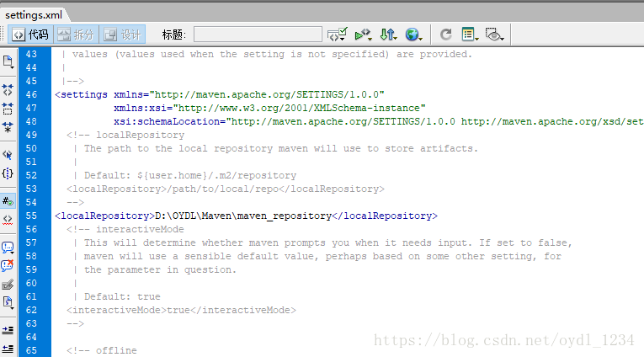Click the D:\OYDL\Maven\maven_repository path text
This screenshot has height=357, width=644.
(x=243, y=216)
